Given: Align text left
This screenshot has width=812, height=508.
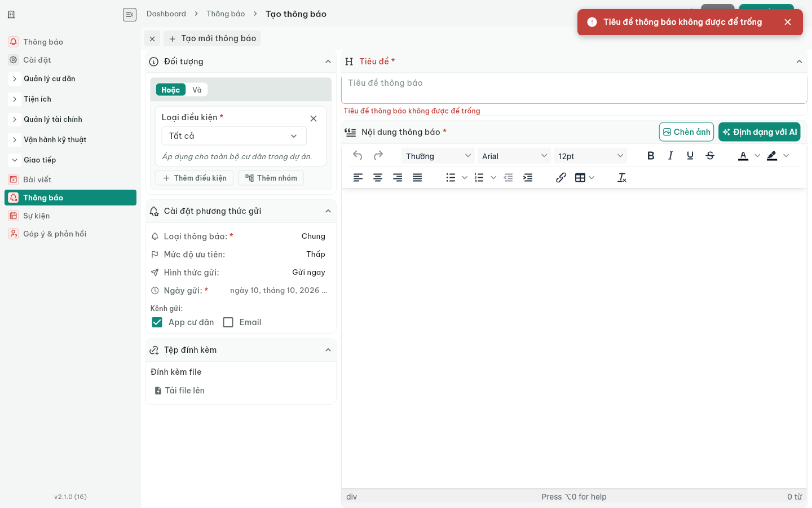Looking at the screenshot, I should coord(358,178).
